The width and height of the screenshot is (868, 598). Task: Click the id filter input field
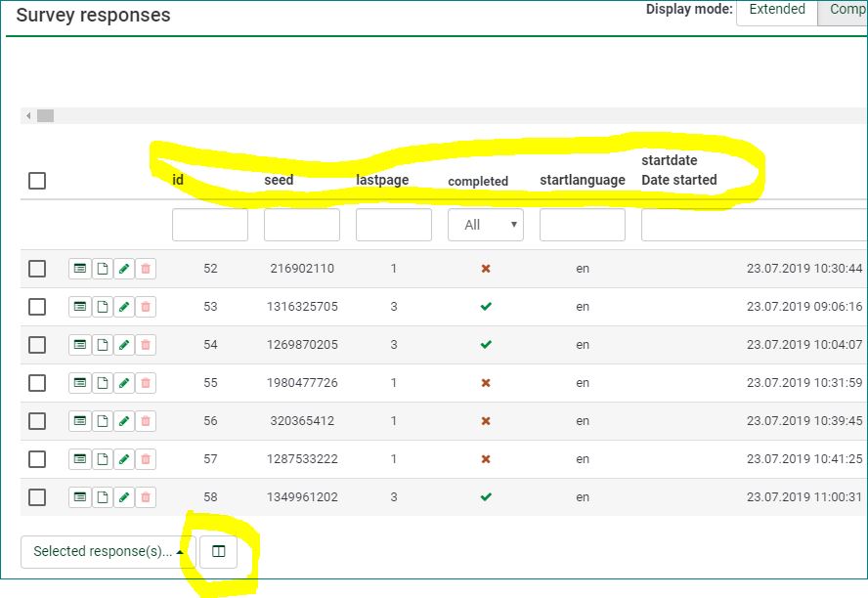[210, 225]
